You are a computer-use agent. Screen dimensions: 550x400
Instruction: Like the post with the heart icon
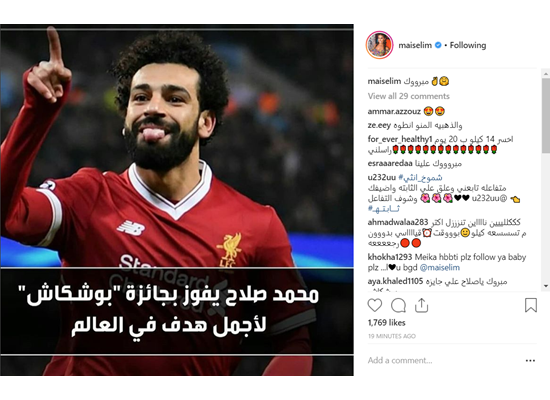click(375, 305)
